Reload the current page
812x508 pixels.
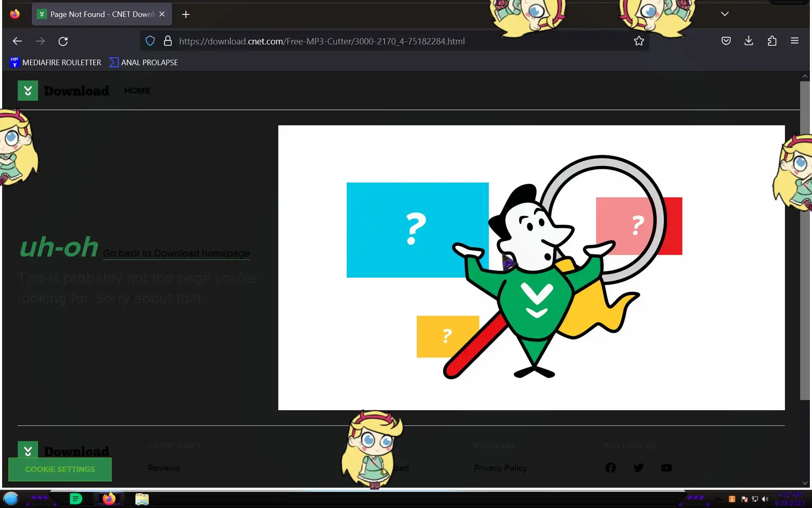(x=63, y=41)
